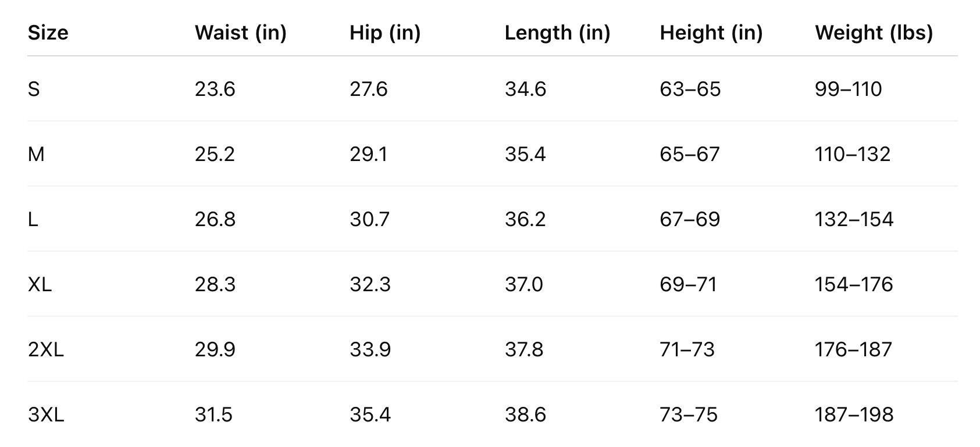Select waist value 31.5 for 3XL
The image size is (980, 447).
[x=213, y=414]
